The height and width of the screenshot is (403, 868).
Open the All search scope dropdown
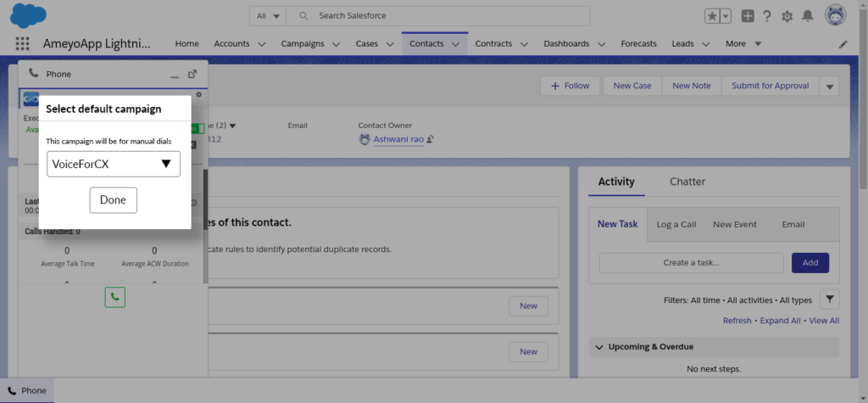point(268,16)
